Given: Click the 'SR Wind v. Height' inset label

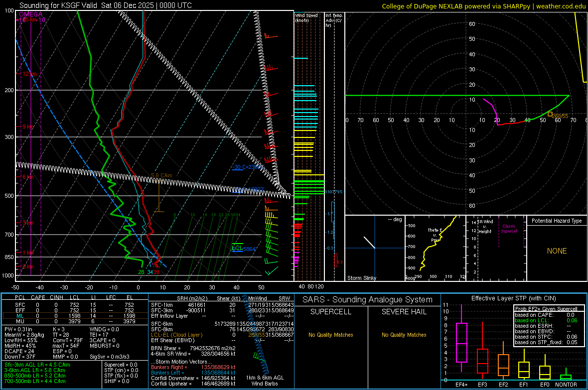Looking at the screenshot, I should 485,227.
